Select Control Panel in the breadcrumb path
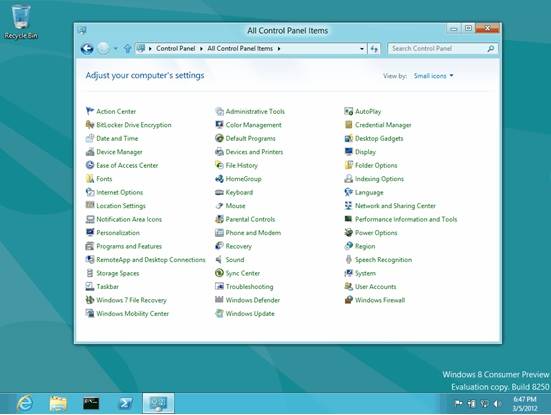Image resolution: width=551 pixels, height=415 pixels. [x=175, y=48]
